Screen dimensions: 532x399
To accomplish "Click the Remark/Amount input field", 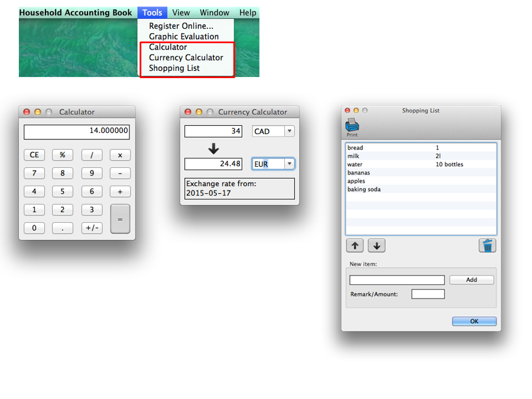I will (428, 294).
